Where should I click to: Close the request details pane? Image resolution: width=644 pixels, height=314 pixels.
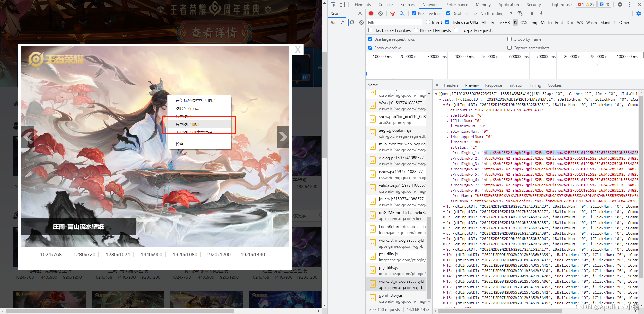pyautogui.click(x=437, y=85)
